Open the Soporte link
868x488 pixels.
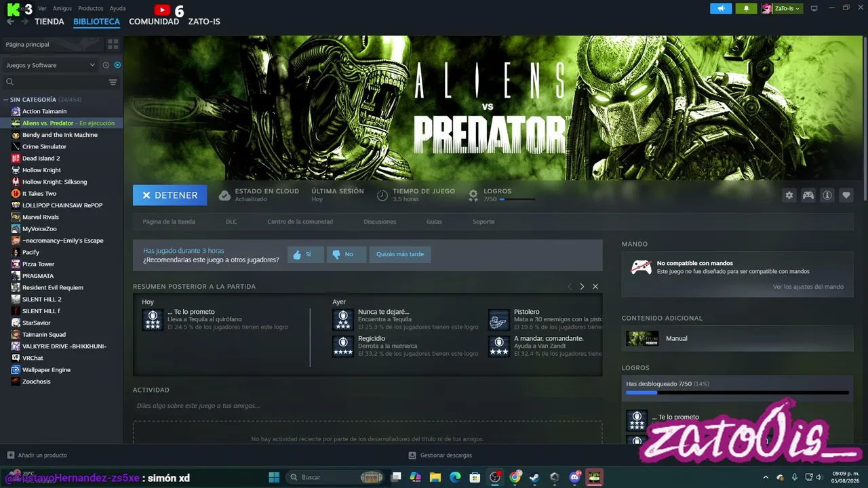[x=484, y=222]
